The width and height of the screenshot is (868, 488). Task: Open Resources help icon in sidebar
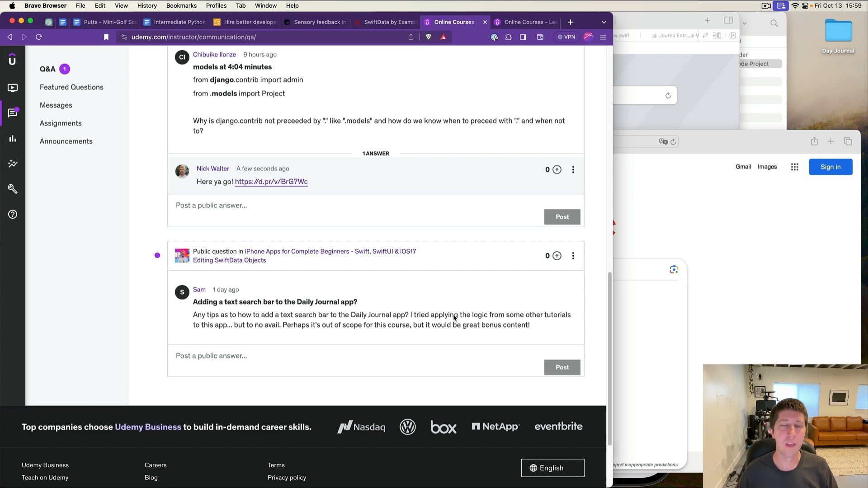(x=13, y=214)
